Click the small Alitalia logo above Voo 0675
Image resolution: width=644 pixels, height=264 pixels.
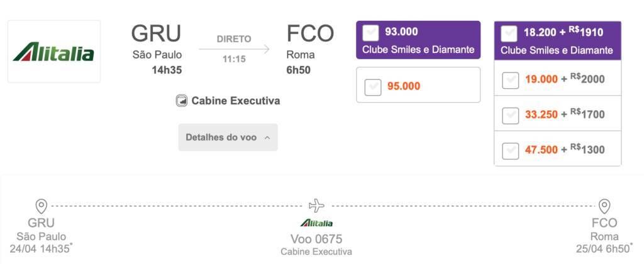(316, 223)
